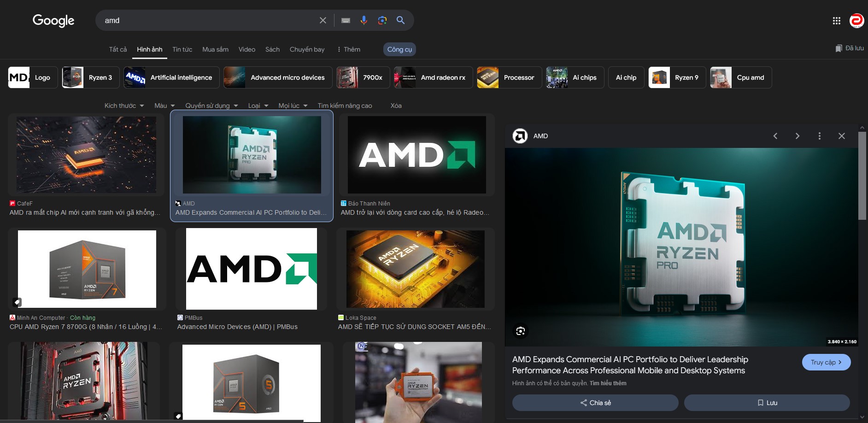Select Artificial intelligence suggestion chip
This screenshot has width=868, height=423.
pyautogui.click(x=171, y=77)
